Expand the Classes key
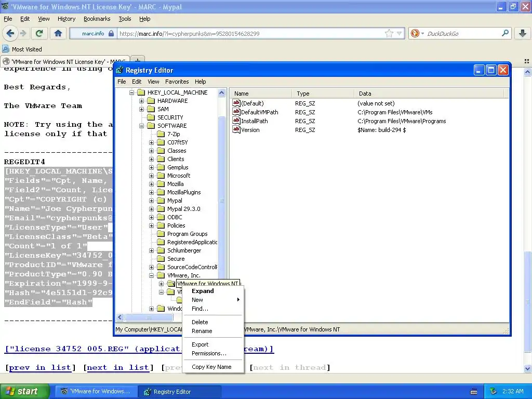Image resolution: width=532 pixels, height=399 pixels. (151, 151)
